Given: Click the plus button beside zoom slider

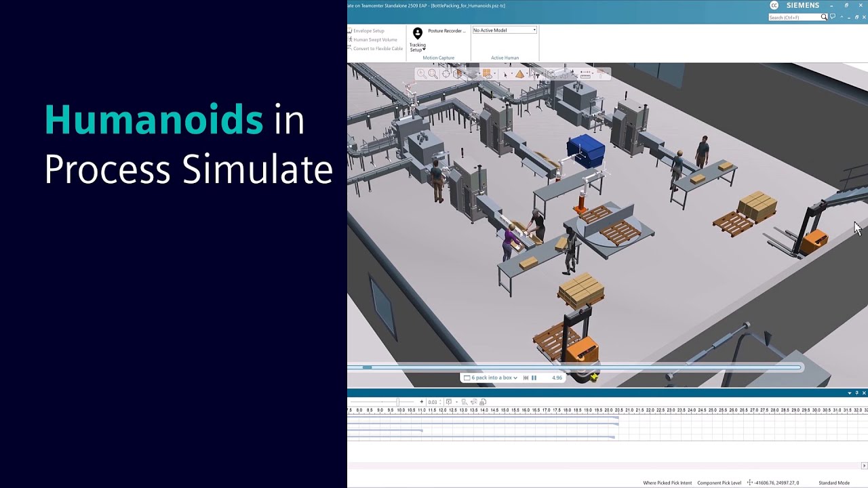Looking at the screenshot, I should coord(422,402).
